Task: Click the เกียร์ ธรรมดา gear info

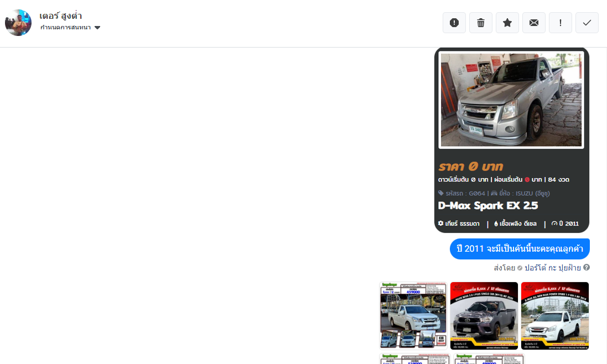Action: (x=459, y=223)
